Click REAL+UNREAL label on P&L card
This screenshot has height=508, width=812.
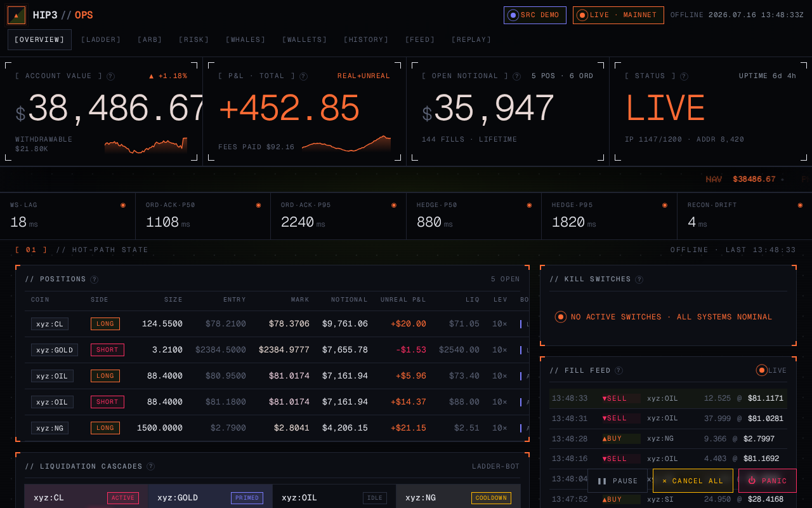(364, 76)
